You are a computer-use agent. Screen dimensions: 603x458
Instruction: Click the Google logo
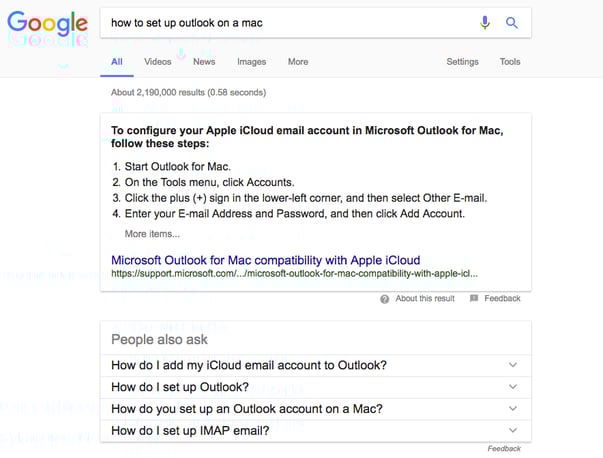click(x=48, y=22)
